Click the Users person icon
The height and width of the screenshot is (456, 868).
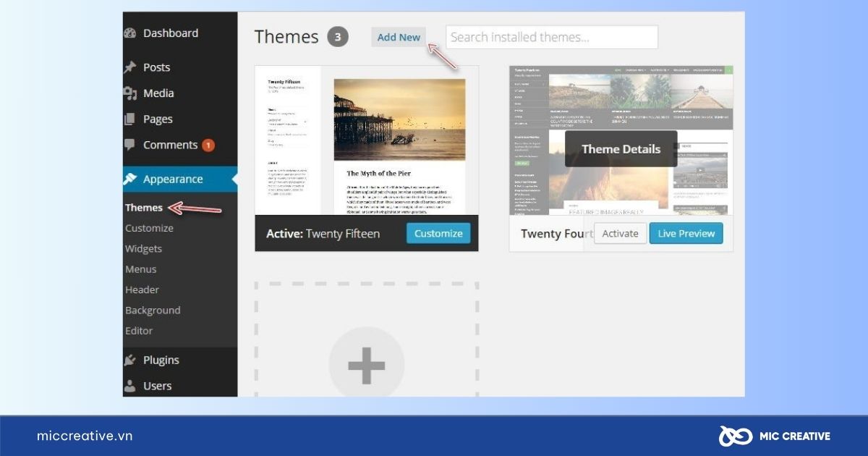tap(130, 386)
